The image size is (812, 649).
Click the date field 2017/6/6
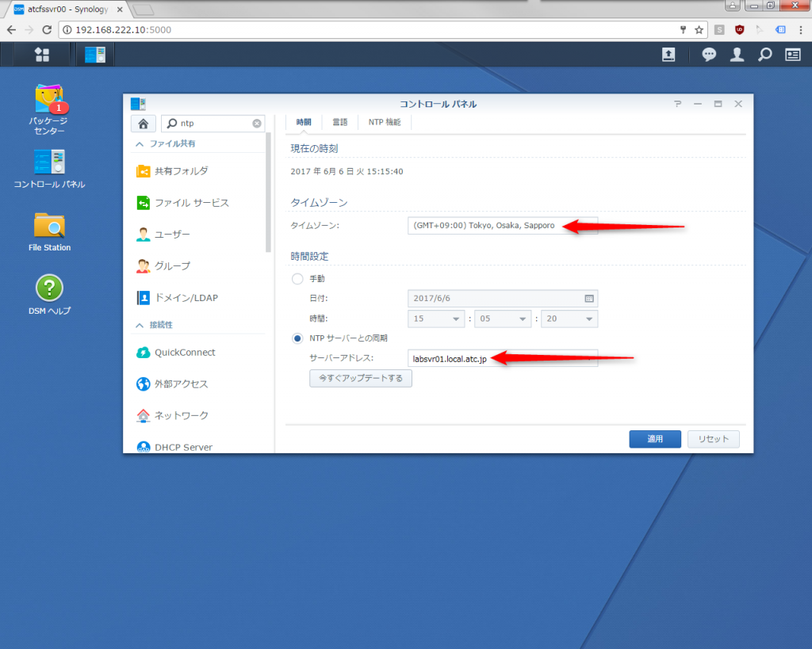pos(502,299)
